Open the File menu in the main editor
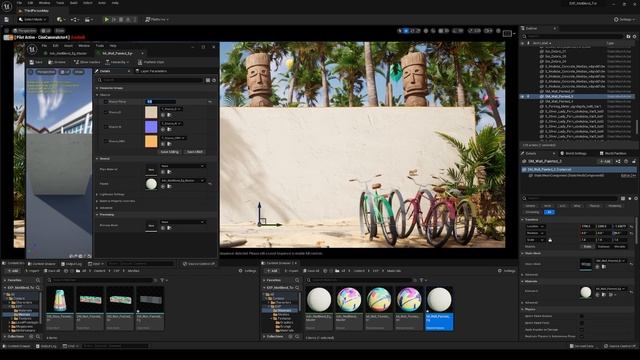 (x=19, y=3)
